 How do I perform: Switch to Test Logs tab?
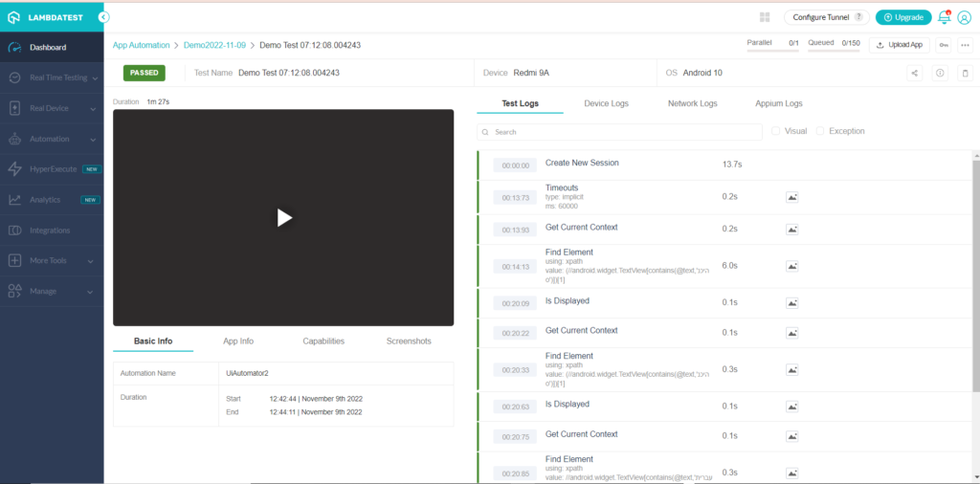click(x=520, y=103)
